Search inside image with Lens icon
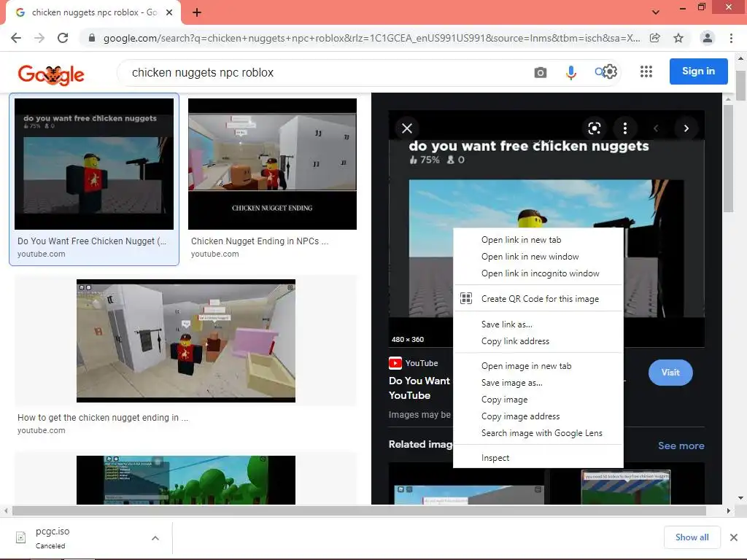The height and width of the screenshot is (560, 747). (x=594, y=128)
